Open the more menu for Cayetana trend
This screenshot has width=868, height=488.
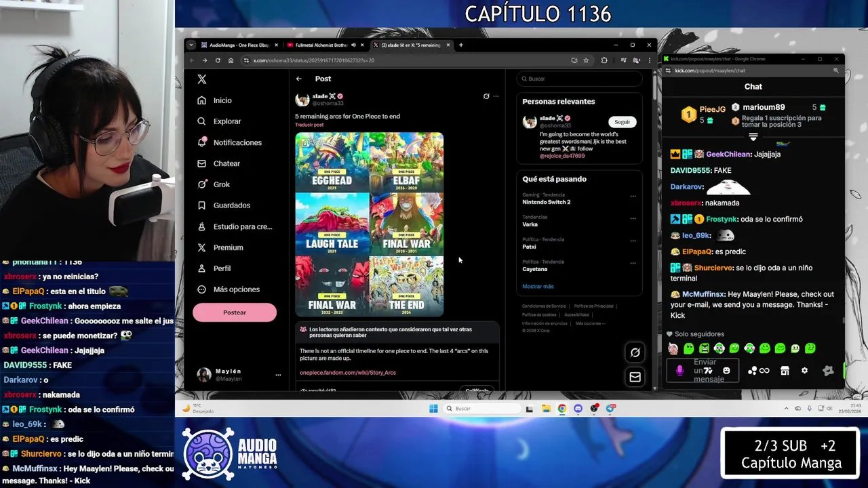click(x=633, y=263)
